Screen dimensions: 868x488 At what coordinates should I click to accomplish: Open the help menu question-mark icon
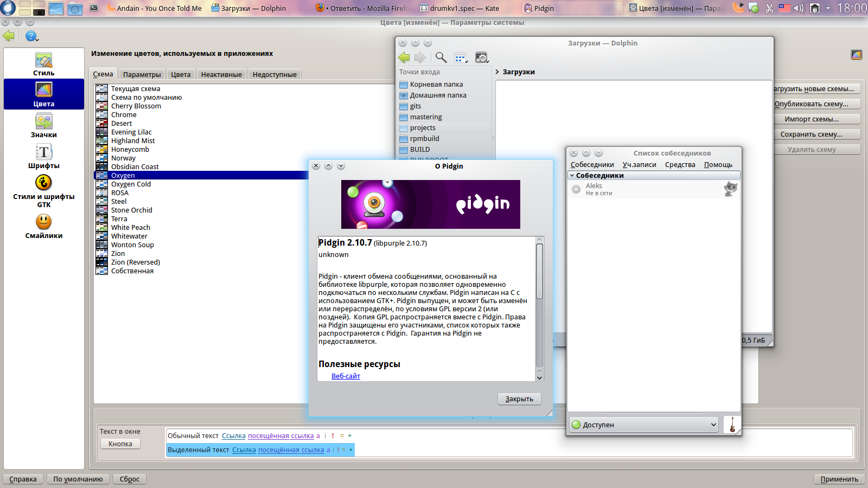click(x=31, y=36)
